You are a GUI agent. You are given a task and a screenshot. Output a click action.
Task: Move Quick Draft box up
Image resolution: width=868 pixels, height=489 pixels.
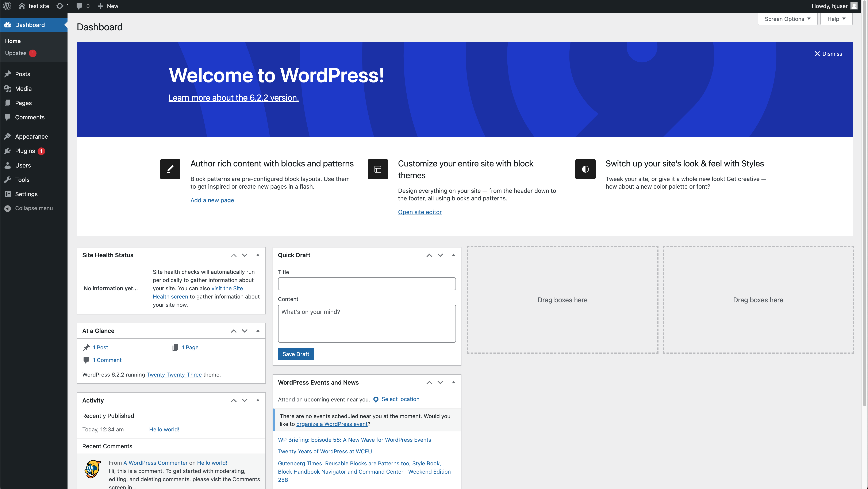pos(429,255)
